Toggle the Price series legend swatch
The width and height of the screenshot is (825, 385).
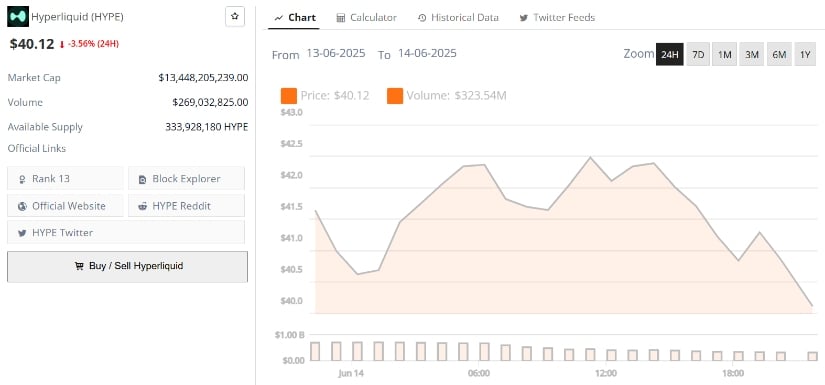pyautogui.click(x=289, y=96)
